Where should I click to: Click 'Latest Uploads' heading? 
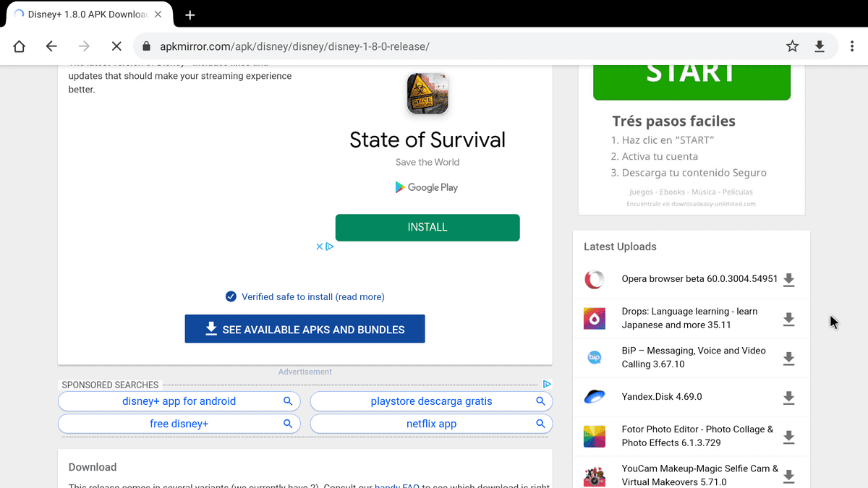(x=620, y=247)
